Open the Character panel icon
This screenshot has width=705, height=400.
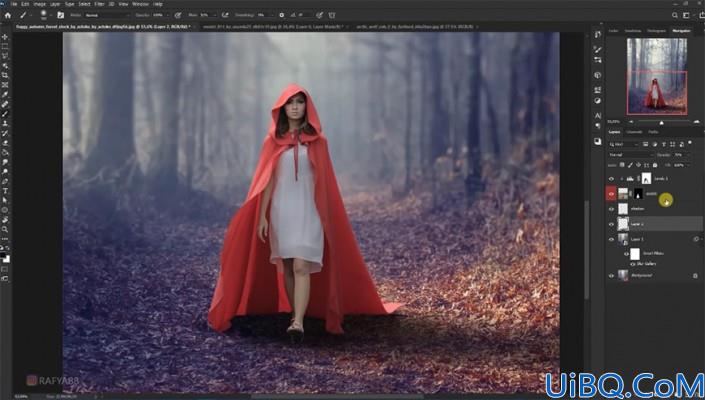(598, 115)
